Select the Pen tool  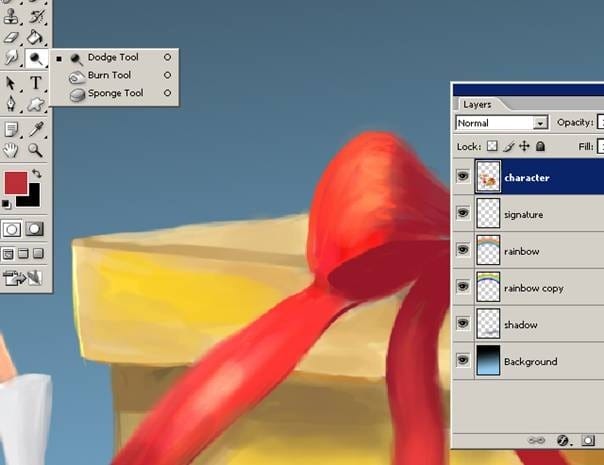pos(11,104)
